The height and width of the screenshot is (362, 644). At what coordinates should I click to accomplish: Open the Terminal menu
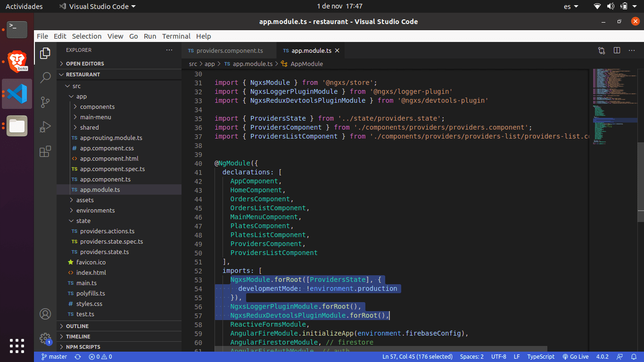tap(176, 36)
